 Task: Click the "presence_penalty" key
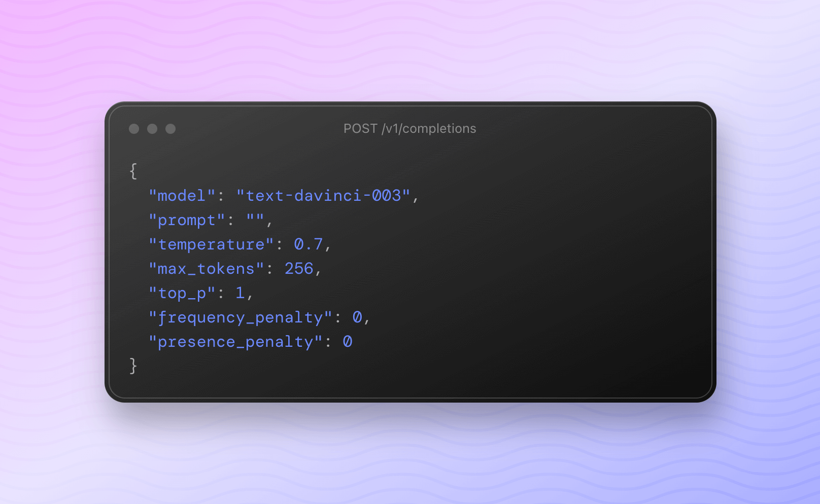click(235, 342)
